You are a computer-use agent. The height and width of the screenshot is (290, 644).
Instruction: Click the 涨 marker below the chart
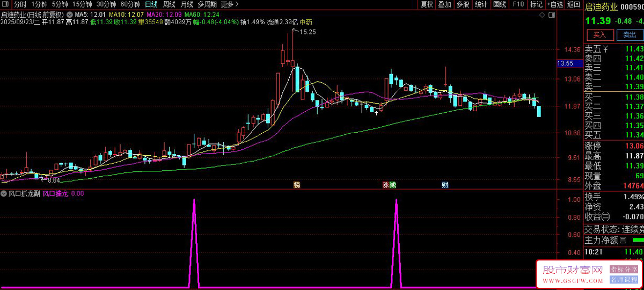pyautogui.click(x=385, y=185)
